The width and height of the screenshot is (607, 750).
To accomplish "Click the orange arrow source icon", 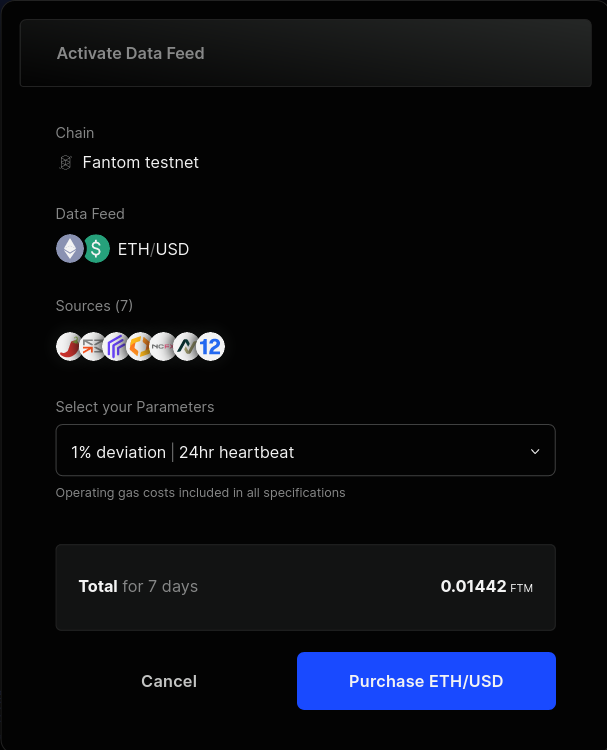I will coord(93,347).
